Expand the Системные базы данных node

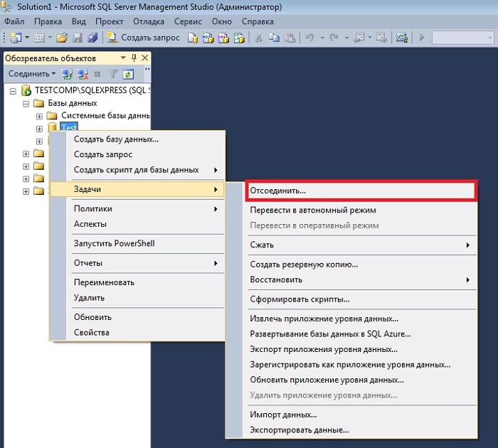coord(39,116)
